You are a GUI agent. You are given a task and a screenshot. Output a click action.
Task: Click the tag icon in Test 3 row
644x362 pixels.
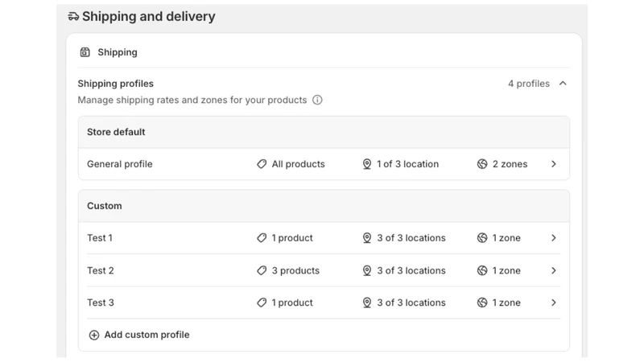pos(262,303)
